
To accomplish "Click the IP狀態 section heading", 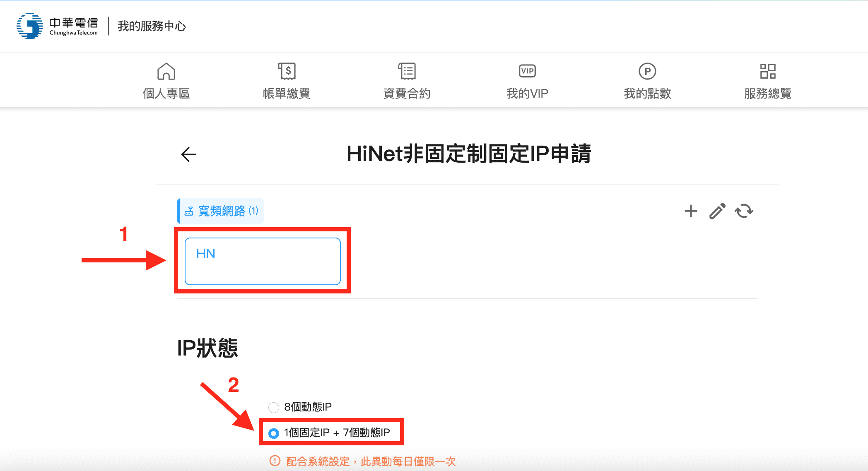I will point(207,348).
